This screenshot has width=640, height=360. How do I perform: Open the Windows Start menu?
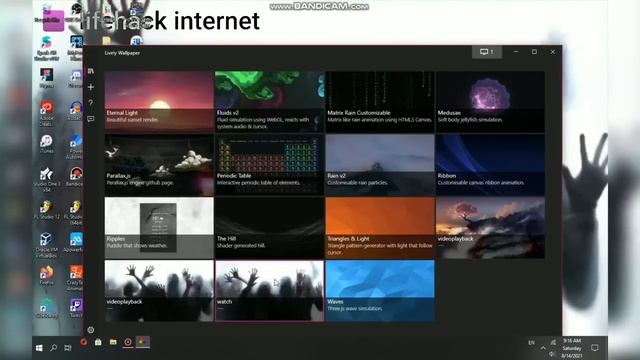pyautogui.click(x=39, y=348)
